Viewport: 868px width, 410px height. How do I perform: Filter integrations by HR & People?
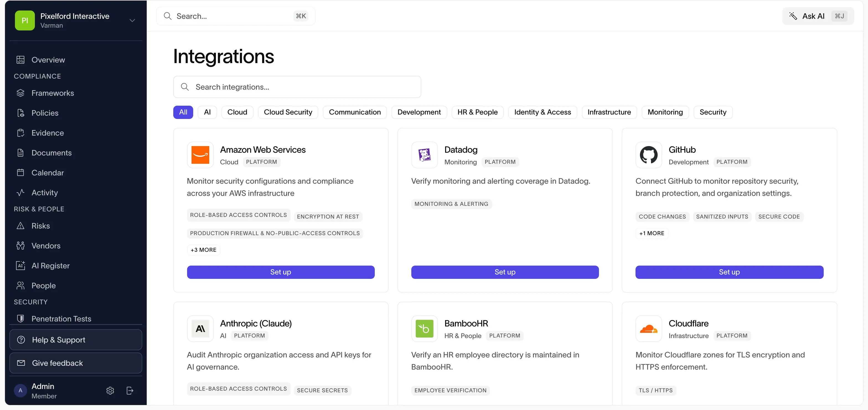(477, 112)
